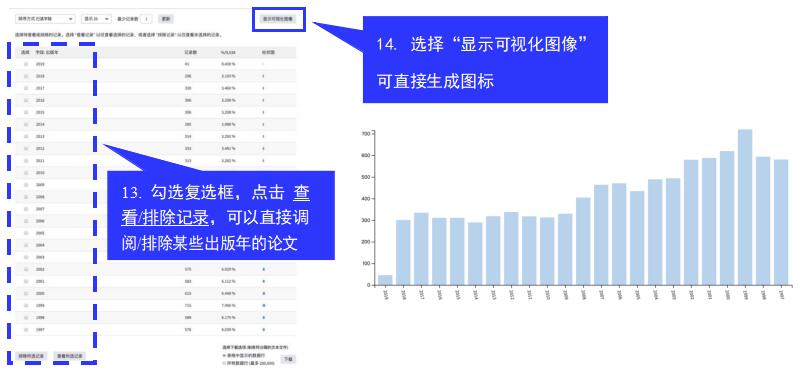Check the box for year 1997
This screenshot has width=799, height=371.
coord(26,330)
